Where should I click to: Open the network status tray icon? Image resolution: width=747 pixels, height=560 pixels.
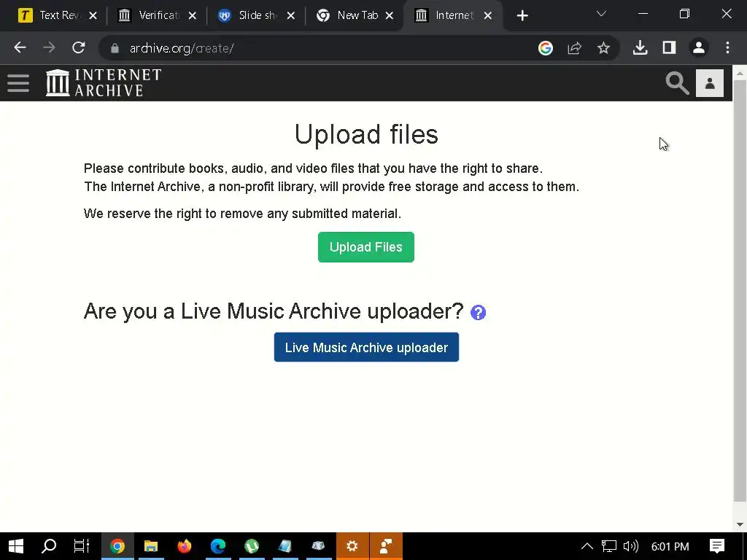point(609,546)
